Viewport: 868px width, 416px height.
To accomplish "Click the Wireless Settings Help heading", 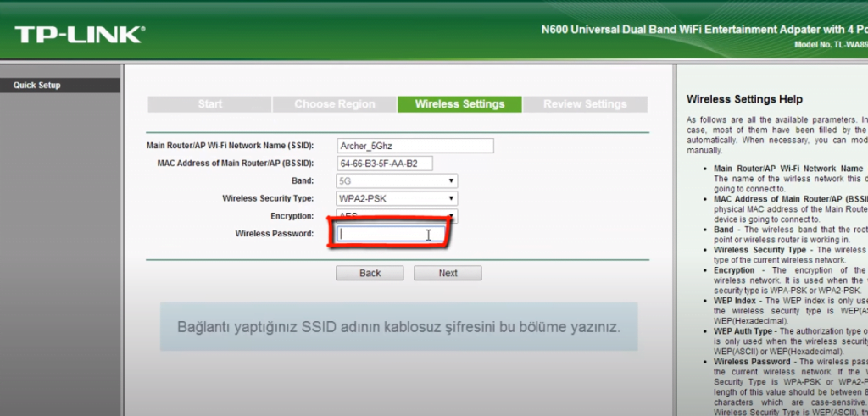I will [x=744, y=100].
